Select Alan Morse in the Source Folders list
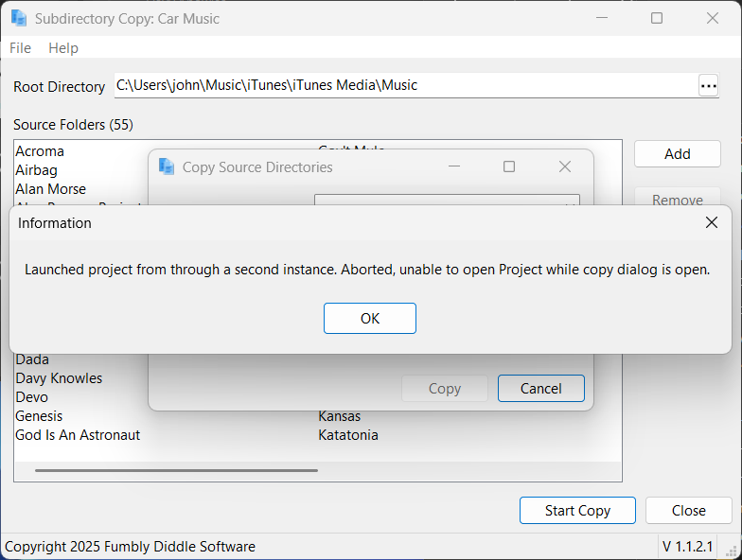This screenshot has width=742, height=560. (x=51, y=189)
